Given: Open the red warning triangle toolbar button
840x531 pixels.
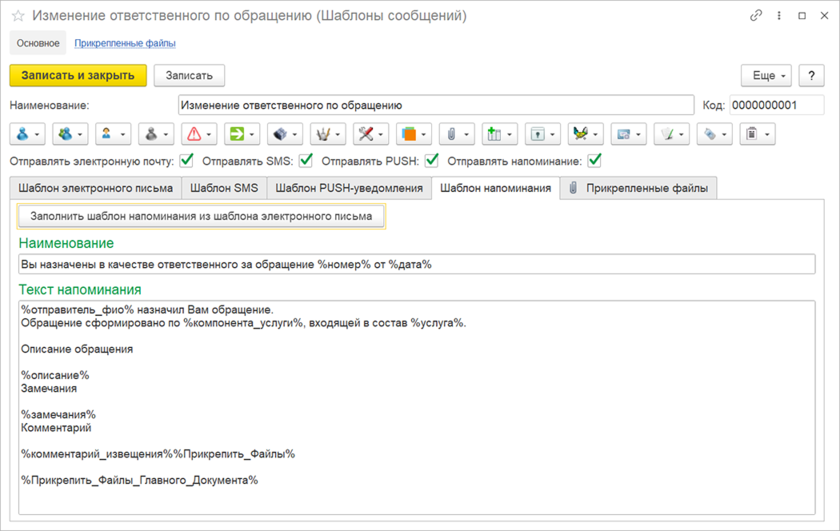Looking at the screenshot, I should click(199, 134).
